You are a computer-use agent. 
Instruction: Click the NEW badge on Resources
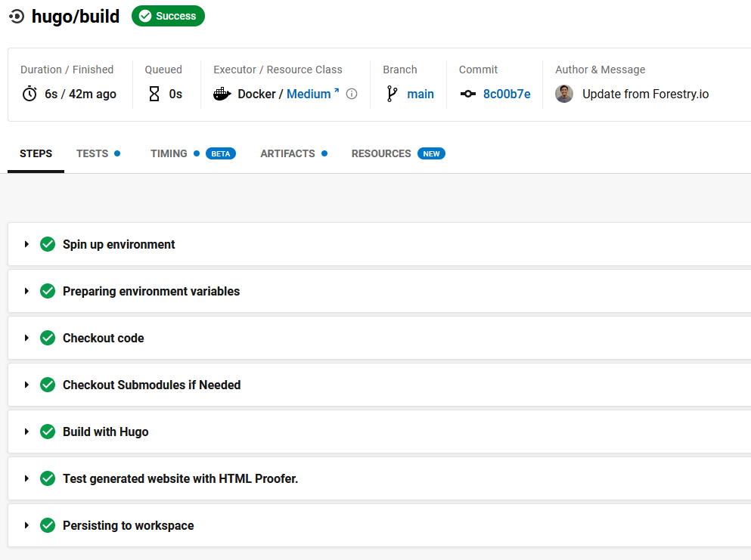(x=431, y=153)
